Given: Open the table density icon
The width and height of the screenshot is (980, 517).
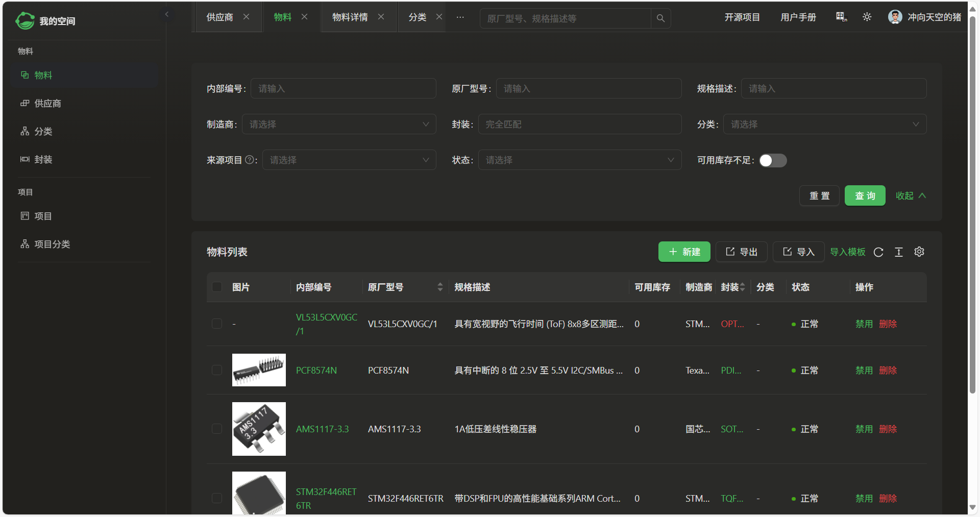Looking at the screenshot, I should [x=899, y=252].
